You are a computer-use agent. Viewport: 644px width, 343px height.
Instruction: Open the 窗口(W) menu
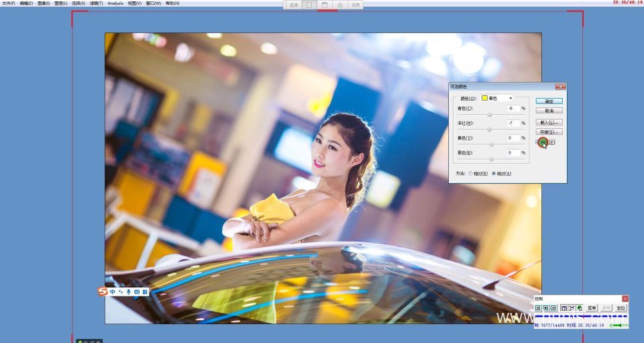[x=153, y=3]
